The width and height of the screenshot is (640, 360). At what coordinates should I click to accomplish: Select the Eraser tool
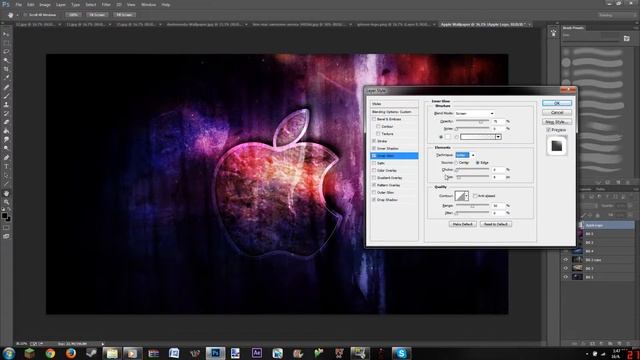6,122
